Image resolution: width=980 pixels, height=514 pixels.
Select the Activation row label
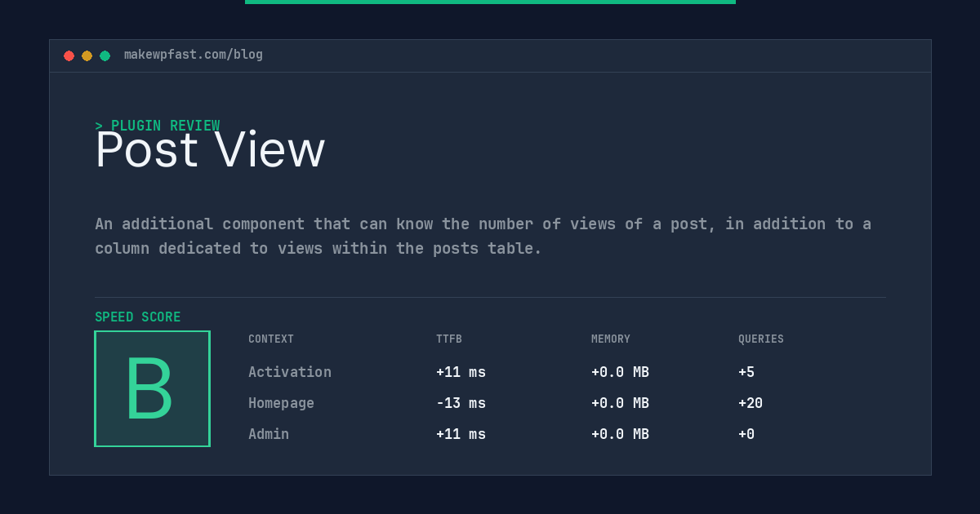[x=290, y=372]
